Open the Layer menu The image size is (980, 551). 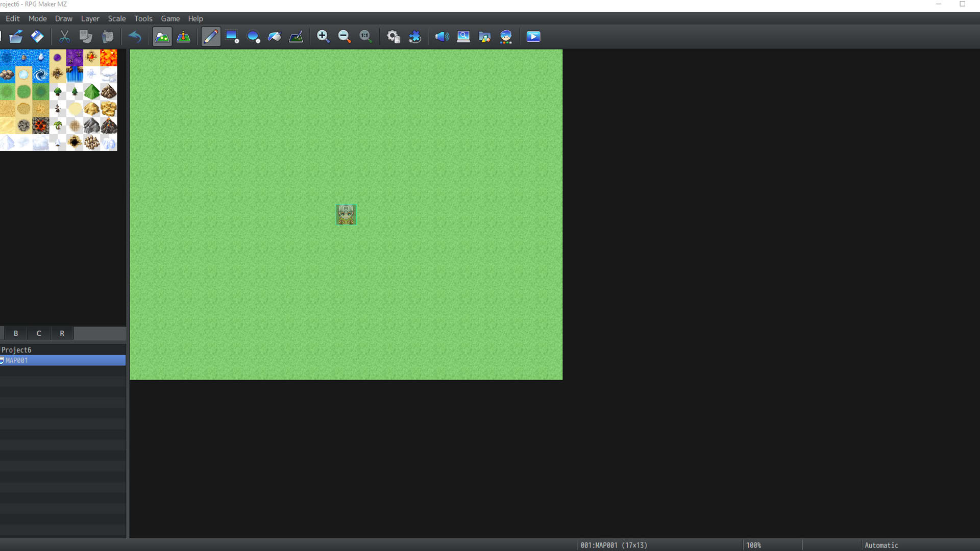(90, 18)
